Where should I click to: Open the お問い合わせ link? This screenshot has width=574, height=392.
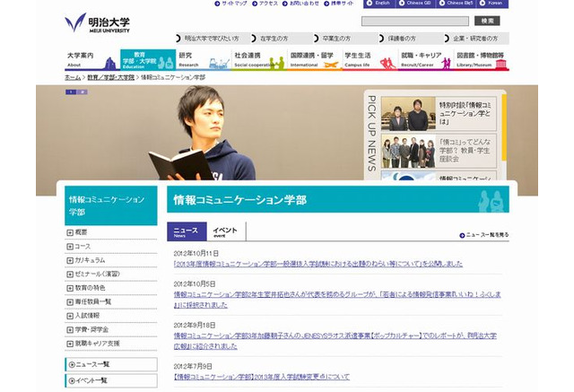(300, 4)
